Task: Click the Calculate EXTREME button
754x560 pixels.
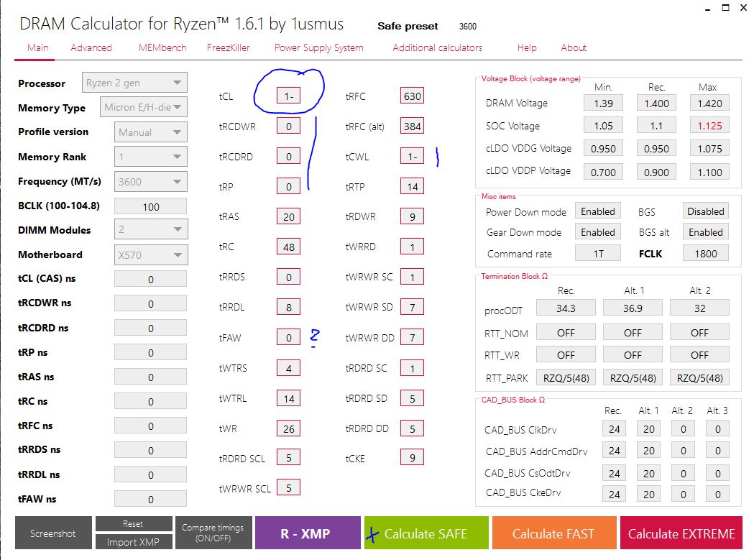Action: (x=681, y=533)
